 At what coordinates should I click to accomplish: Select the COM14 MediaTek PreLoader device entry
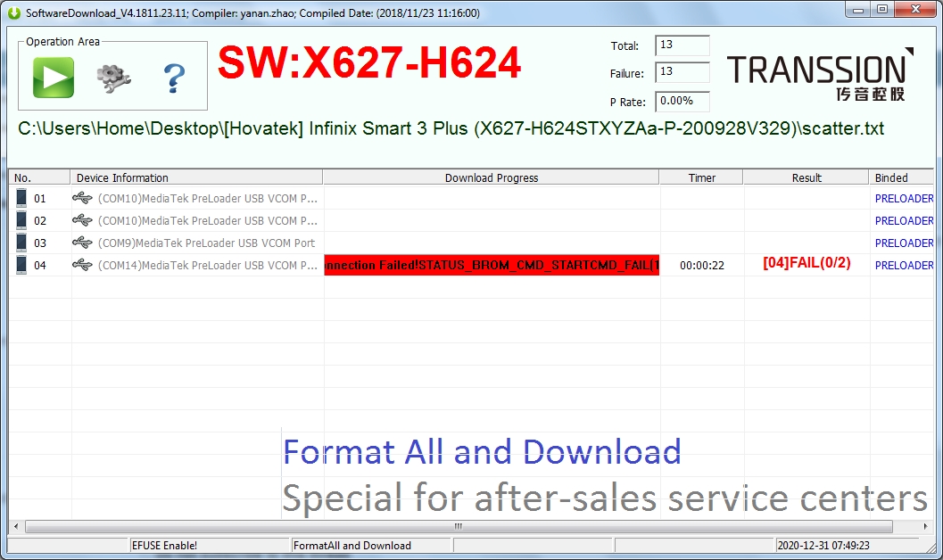coord(208,265)
